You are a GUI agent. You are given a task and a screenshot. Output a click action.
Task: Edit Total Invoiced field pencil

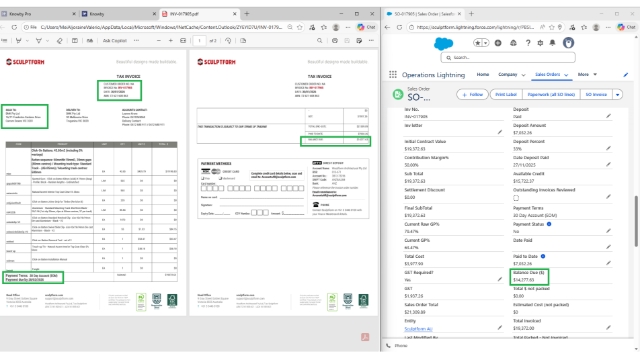pyautogui.click(x=608, y=328)
